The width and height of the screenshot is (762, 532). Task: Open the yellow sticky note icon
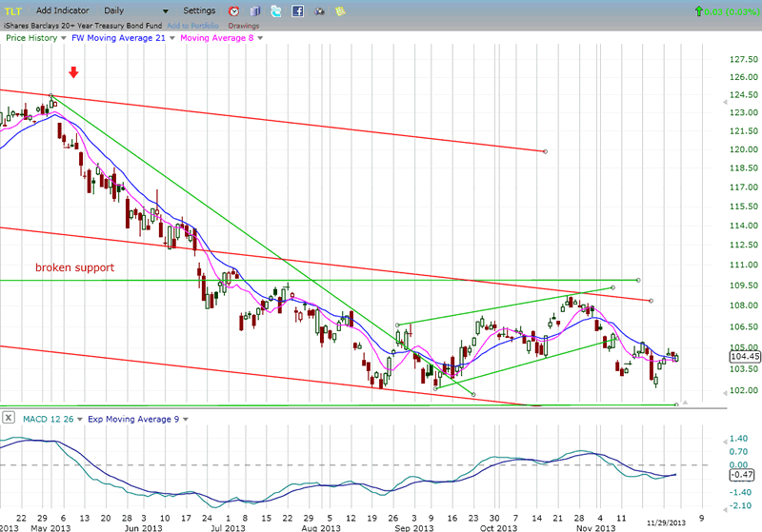click(341, 10)
